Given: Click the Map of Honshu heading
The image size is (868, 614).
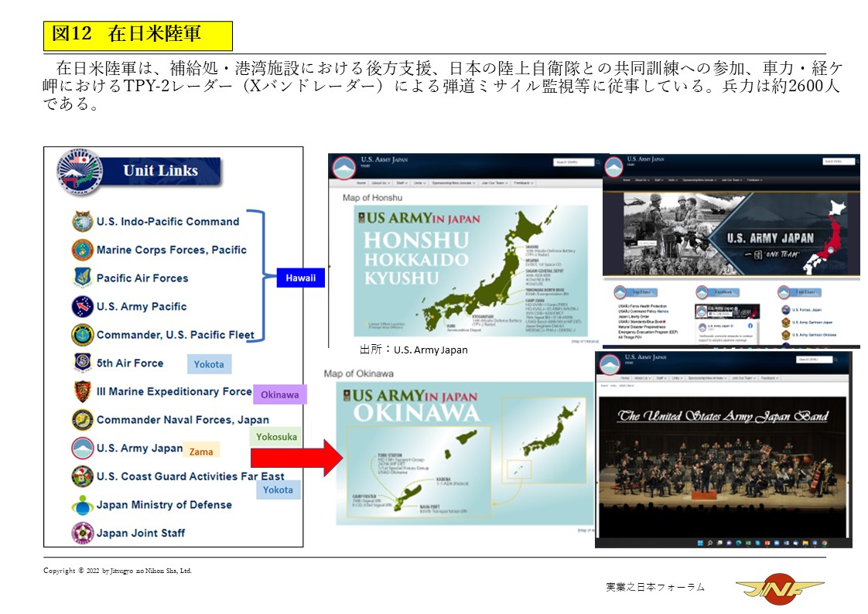Looking at the screenshot, I should 373,197.
